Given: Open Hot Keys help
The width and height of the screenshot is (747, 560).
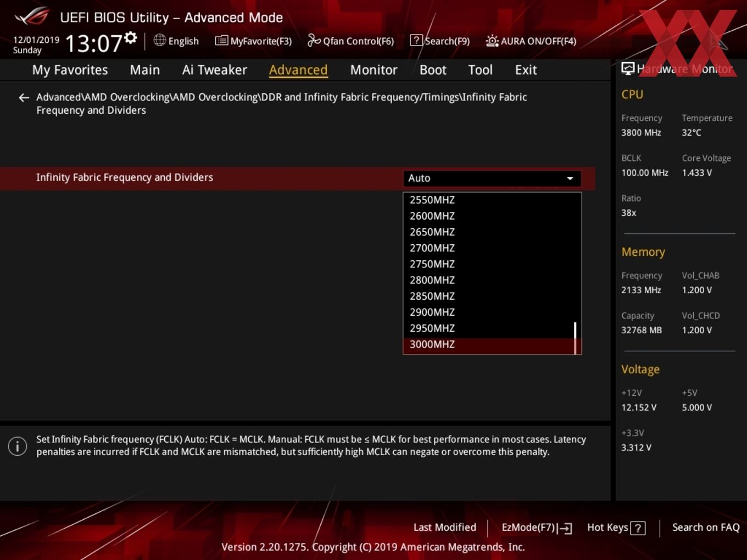Looking at the screenshot, I should [x=616, y=528].
